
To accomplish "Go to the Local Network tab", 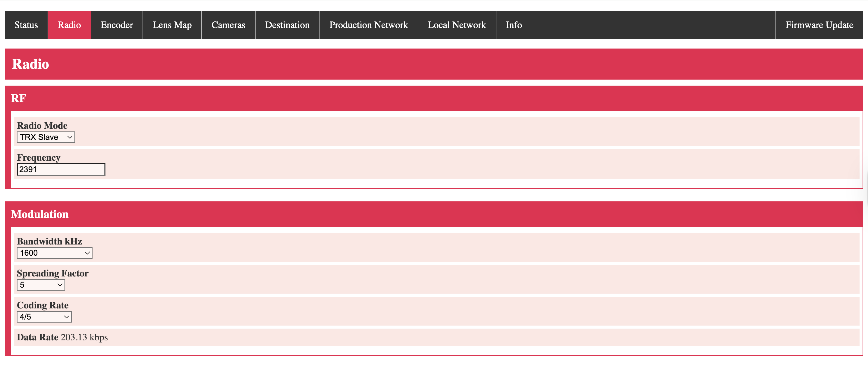I will coord(457,25).
